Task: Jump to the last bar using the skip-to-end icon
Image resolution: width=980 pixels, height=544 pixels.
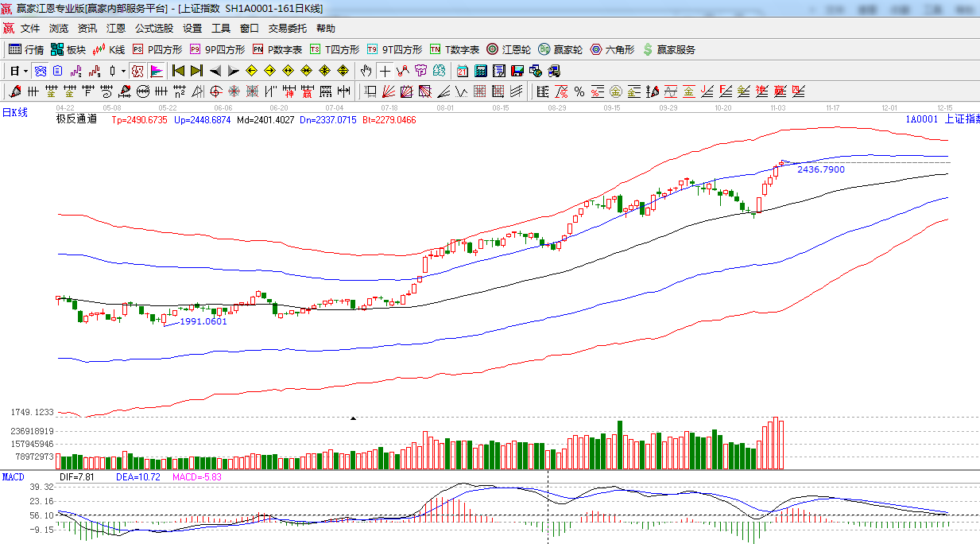Action: [x=196, y=71]
